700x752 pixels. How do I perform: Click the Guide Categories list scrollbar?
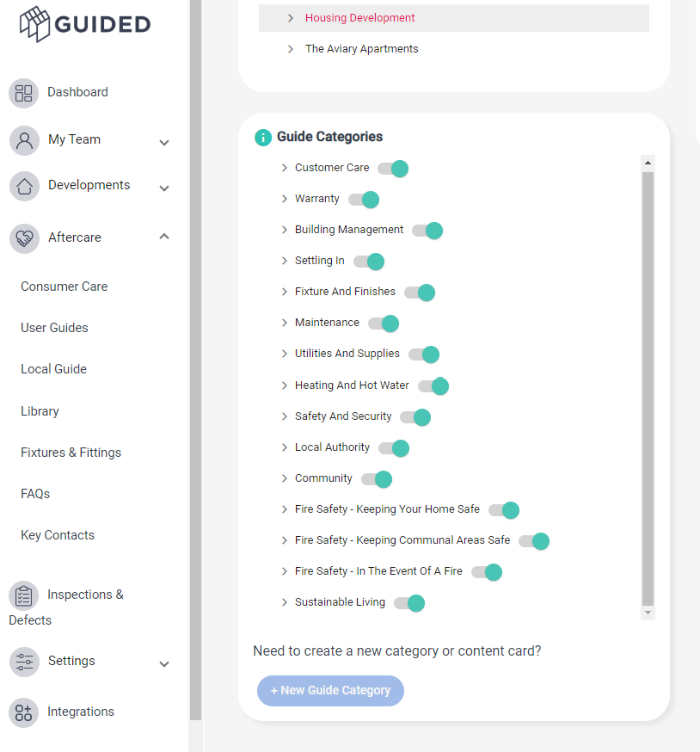648,387
